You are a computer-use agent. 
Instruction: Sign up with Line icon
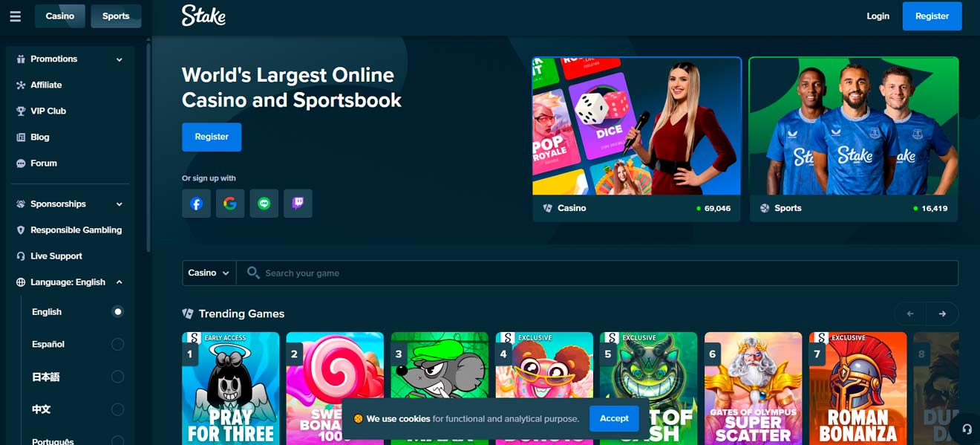(264, 204)
